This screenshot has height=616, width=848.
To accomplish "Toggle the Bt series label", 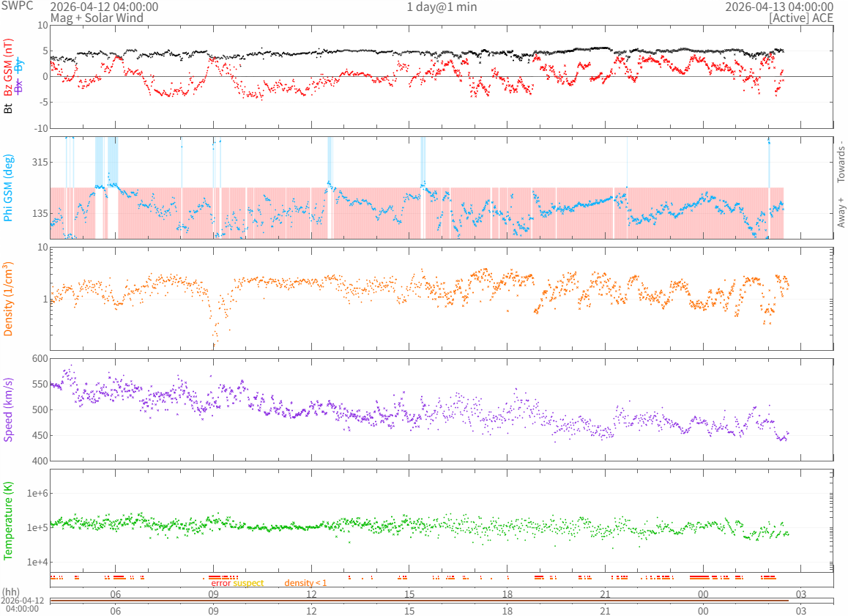I will [9, 108].
